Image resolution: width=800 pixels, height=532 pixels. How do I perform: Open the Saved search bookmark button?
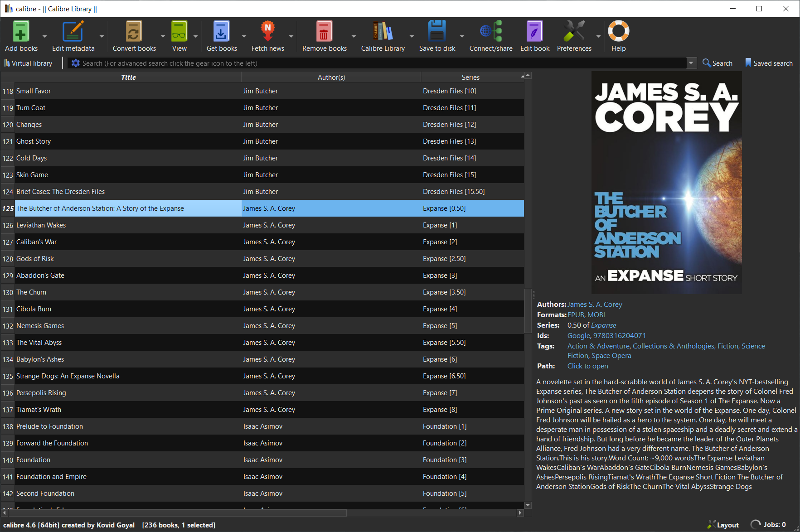(x=769, y=63)
